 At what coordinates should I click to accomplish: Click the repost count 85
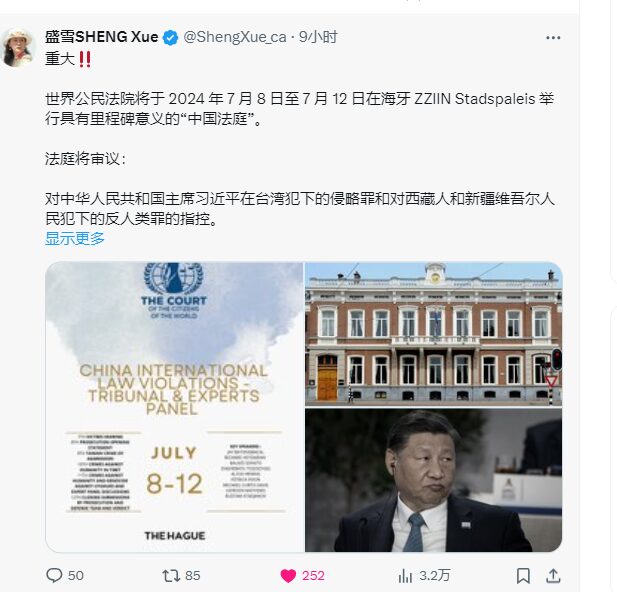click(192, 575)
